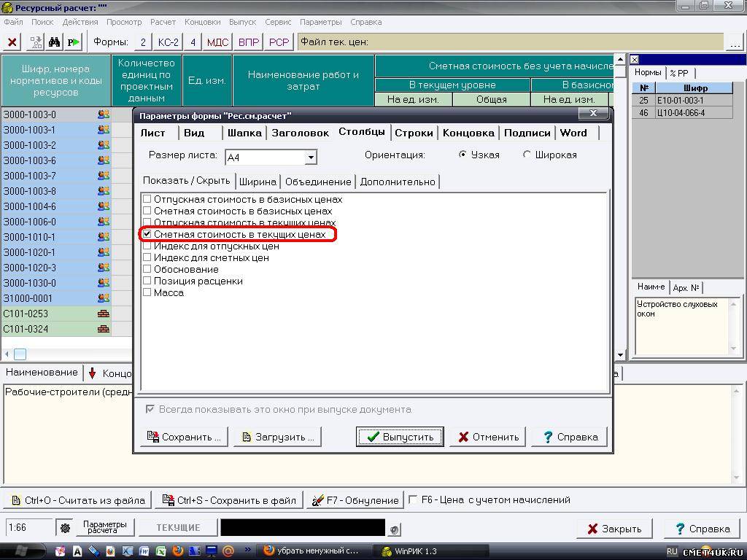Screen dimensions: 747x560
Task: Switch to the Шапка tab
Action: coord(244,133)
